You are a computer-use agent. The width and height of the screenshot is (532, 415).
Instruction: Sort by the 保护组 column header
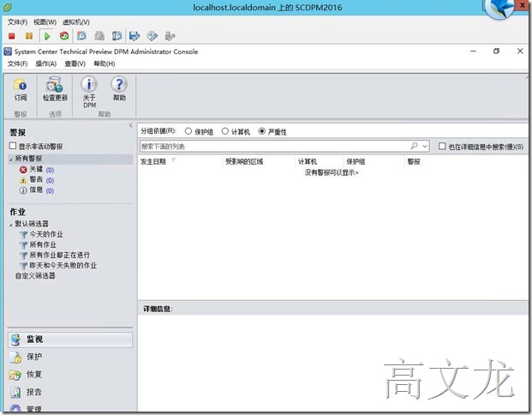[x=356, y=162]
